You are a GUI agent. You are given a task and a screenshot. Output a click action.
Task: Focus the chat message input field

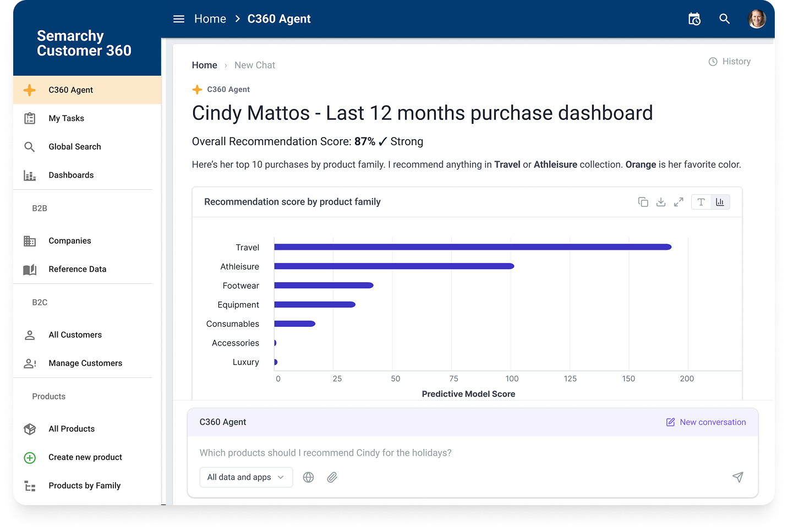point(473,453)
